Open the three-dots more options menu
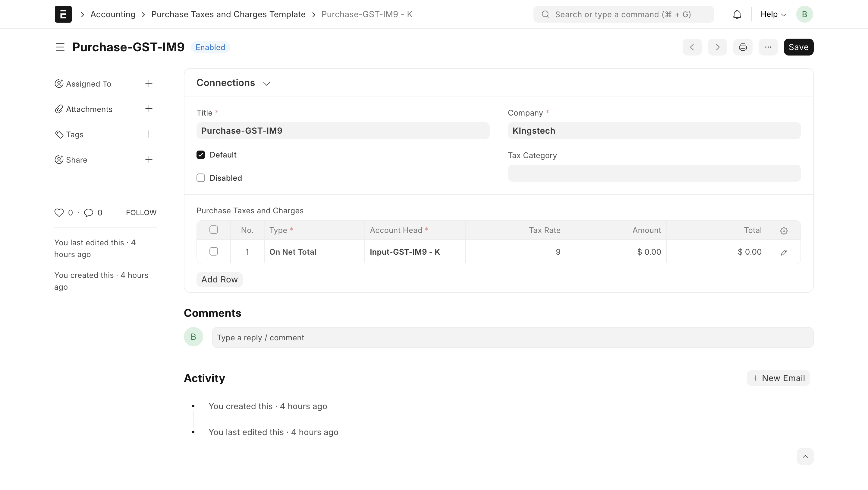This screenshot has height=490, width=868. (x=768, y=47)
